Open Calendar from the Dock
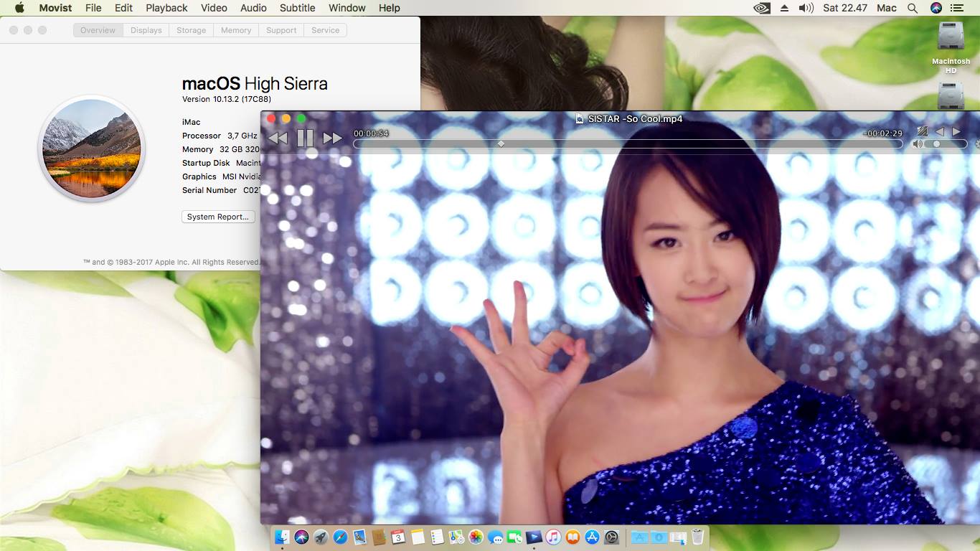 click(398, 537)
